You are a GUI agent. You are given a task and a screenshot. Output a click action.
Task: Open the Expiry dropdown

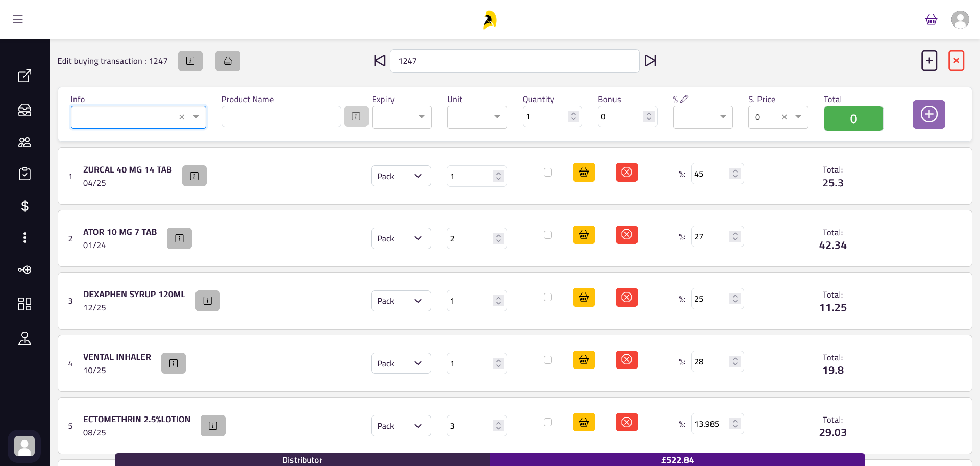402,117
